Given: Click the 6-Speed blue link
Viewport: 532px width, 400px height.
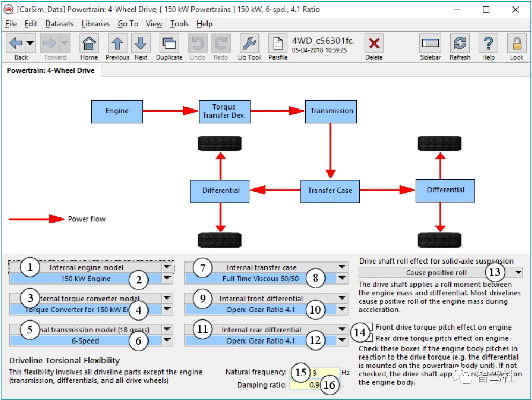Looking at the screenshot, I should 85,340.
